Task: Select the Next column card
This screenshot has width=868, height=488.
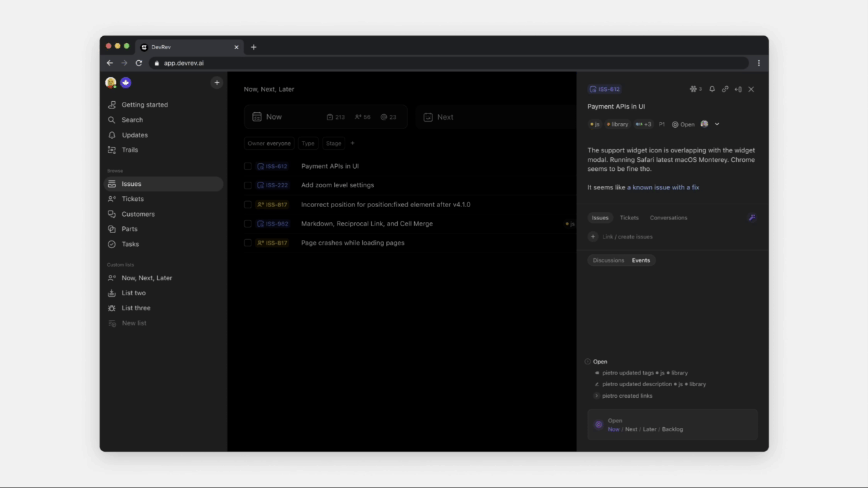Action: tap(496, 117)
